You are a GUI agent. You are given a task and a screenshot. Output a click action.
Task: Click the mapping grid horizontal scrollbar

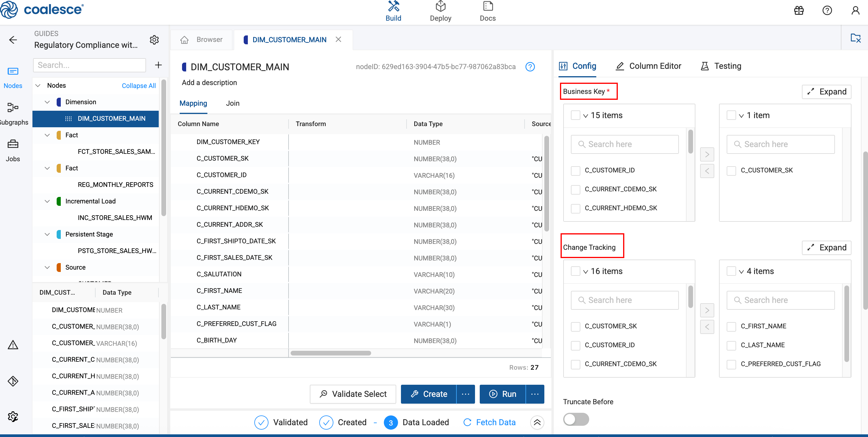(x=330, y=353)
